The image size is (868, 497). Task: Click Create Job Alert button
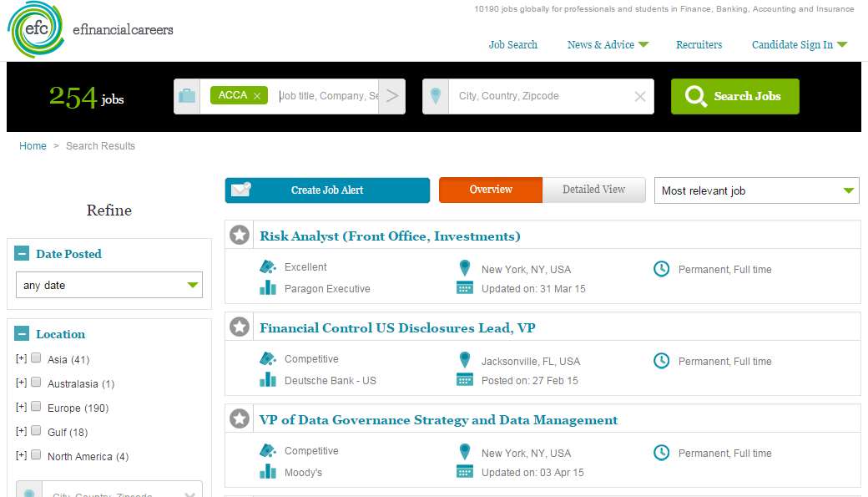[x=327, y=190]
